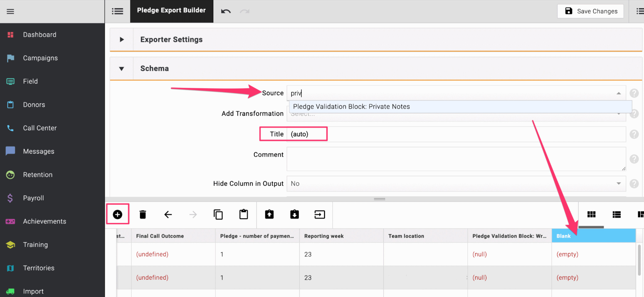The image size is (644, 297).
Task: Click the split panel resize handle
Action: pos(379,199)
